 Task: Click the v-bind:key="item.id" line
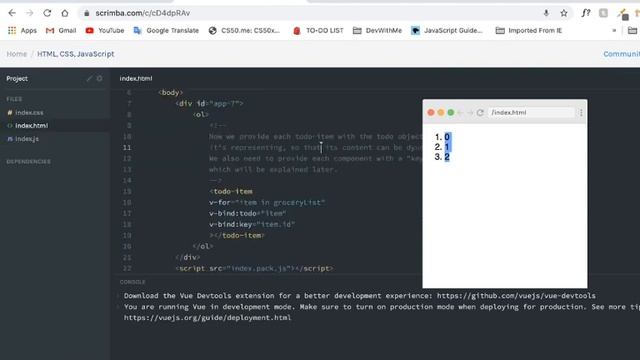click(x=252, y=224)
